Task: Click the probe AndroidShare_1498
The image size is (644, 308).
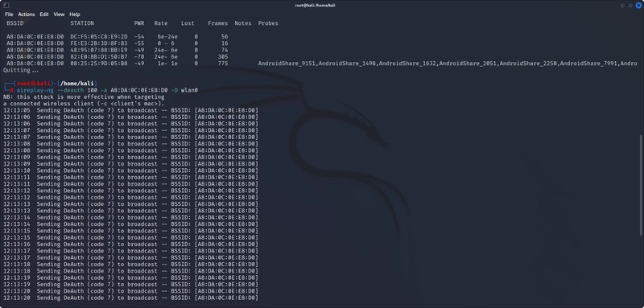Action: point(347,64)
